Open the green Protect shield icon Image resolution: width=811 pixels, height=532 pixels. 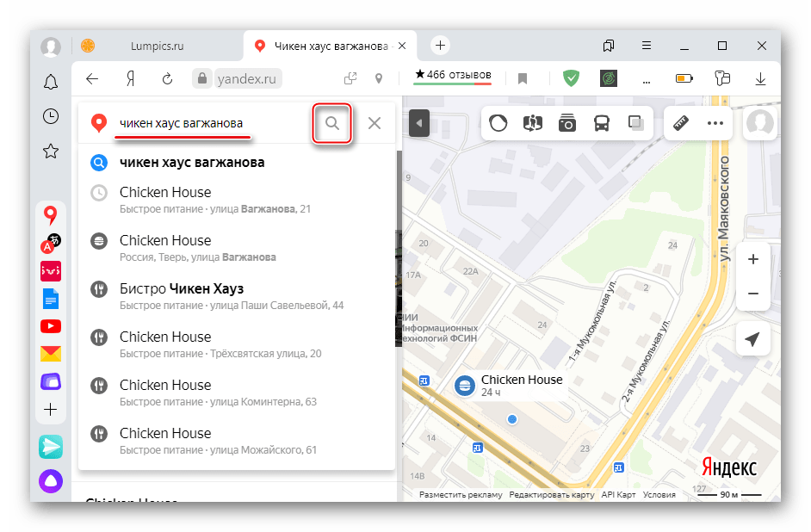571,78
